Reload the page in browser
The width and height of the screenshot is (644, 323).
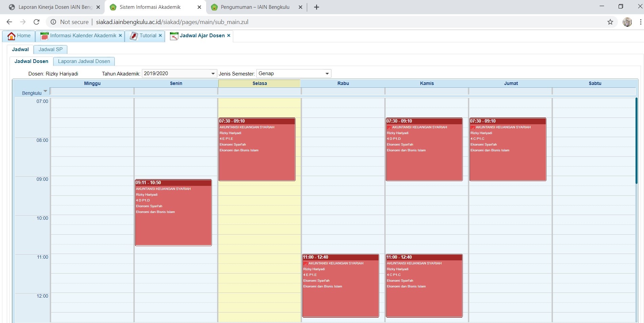37,22
